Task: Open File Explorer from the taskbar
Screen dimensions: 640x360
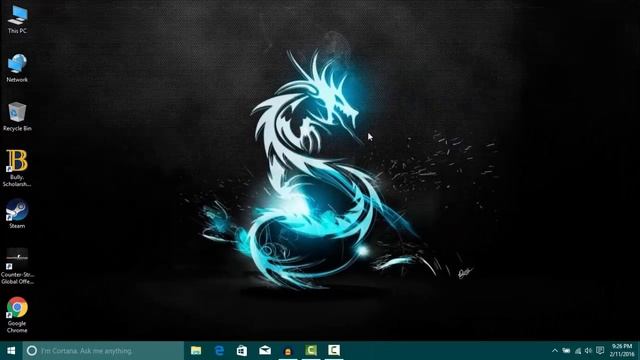Action: tap(196, 351)
